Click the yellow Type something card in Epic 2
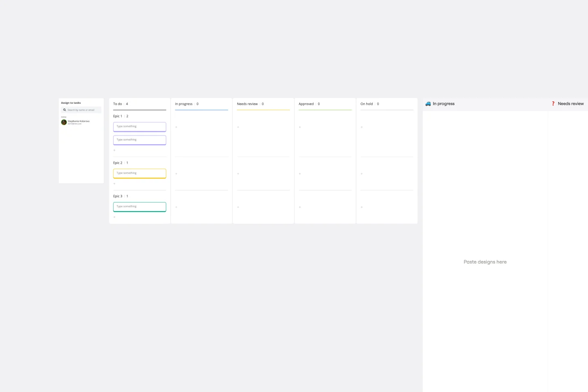Image resolution: width=588 pixels, height=392 pixels. (140, 173)
